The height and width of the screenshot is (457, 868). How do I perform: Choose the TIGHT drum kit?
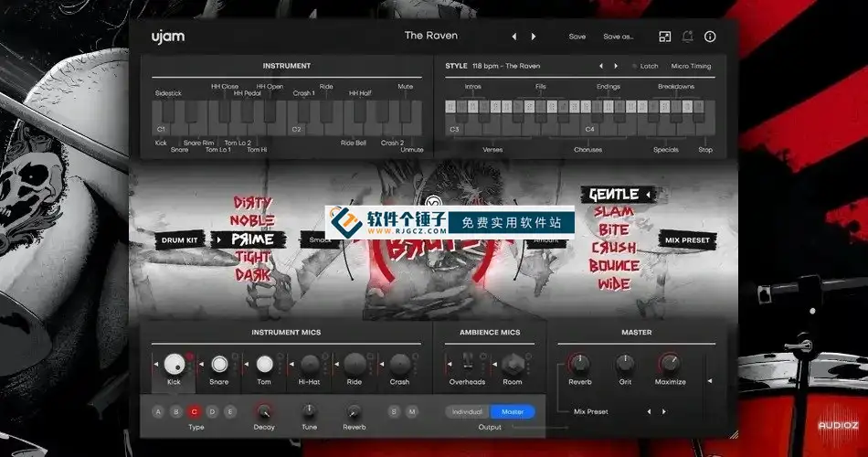[253, 257]
